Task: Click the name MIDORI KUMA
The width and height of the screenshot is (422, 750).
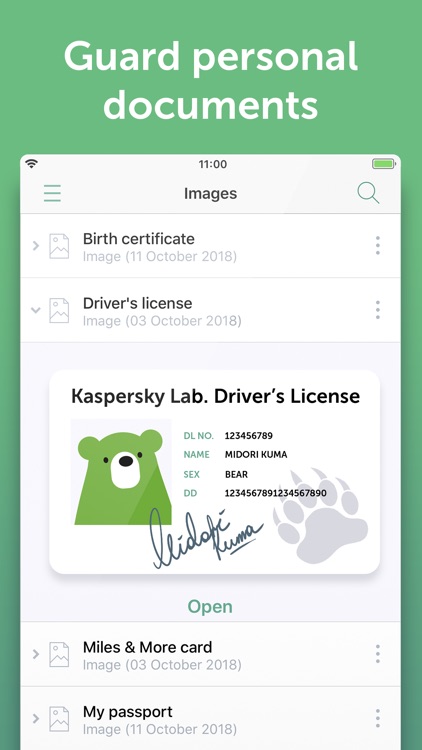Action: pyautogui.click(x=256, y=454)
